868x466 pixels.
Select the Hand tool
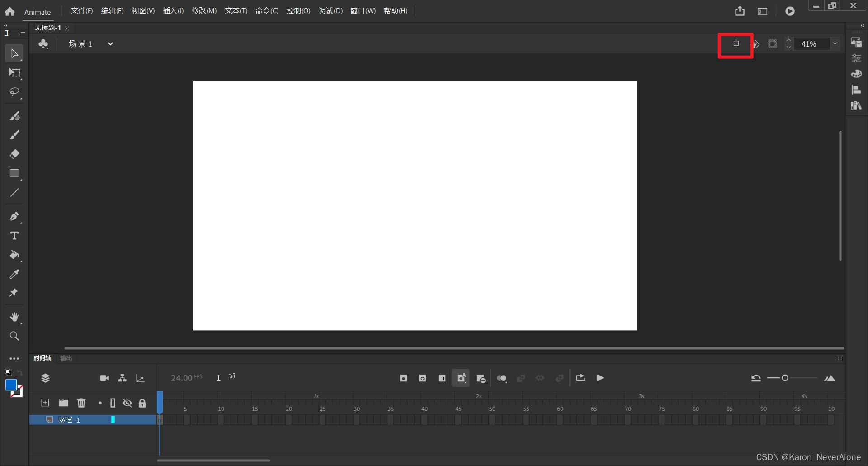[x=14, y=317]
